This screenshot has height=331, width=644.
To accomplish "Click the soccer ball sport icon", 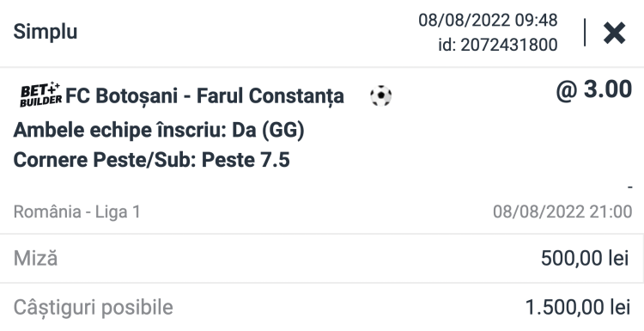I will coord(380,95).
